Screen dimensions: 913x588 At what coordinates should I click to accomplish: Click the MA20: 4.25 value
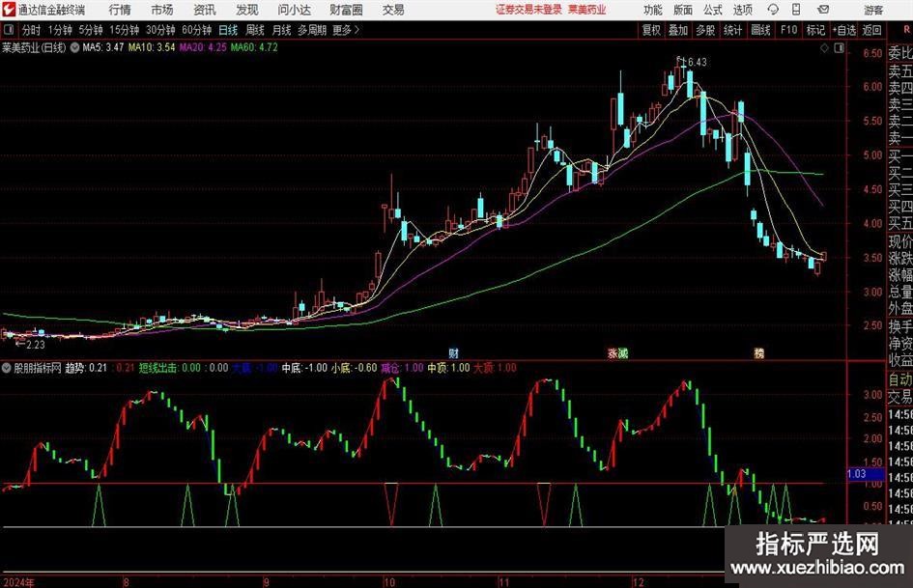click(x=203, y=47)
